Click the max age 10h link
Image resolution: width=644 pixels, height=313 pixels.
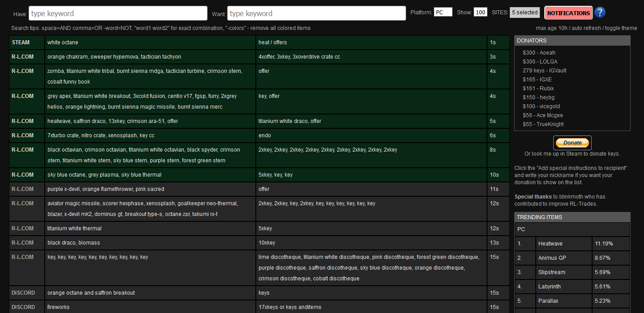552,28
